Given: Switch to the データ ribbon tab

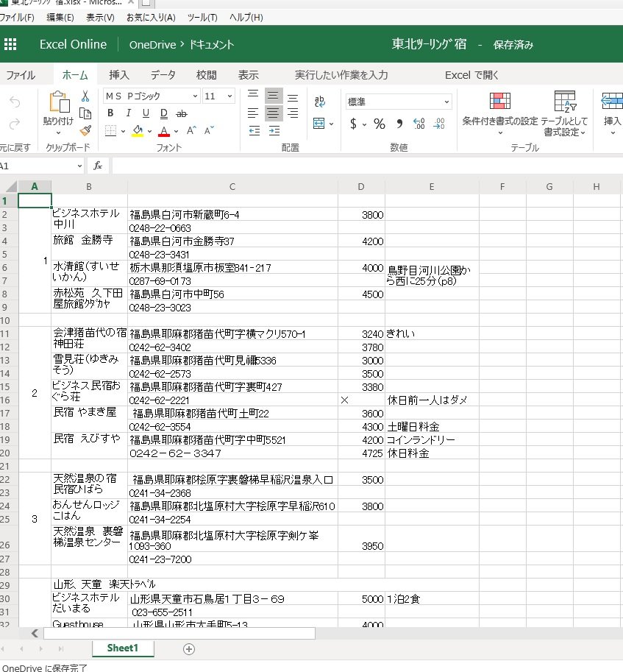Looking at the screenshot, I should [x=163, y=75].
